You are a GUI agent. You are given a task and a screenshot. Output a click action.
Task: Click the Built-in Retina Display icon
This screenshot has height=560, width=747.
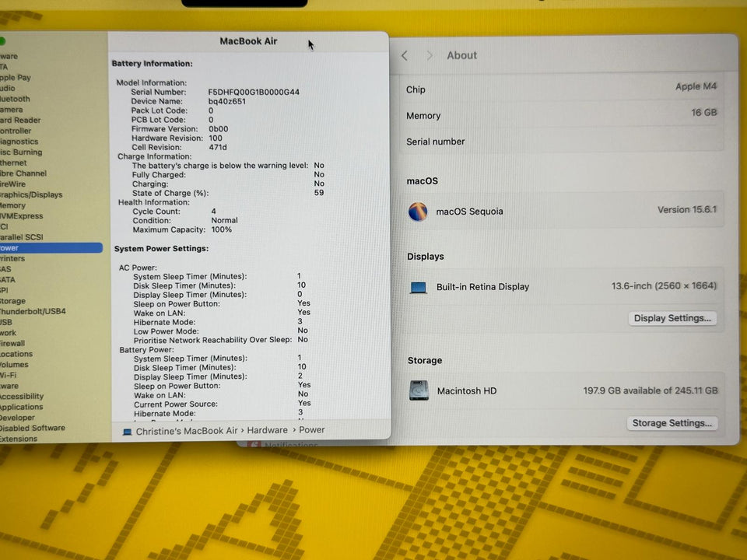[x=419, y=287]
